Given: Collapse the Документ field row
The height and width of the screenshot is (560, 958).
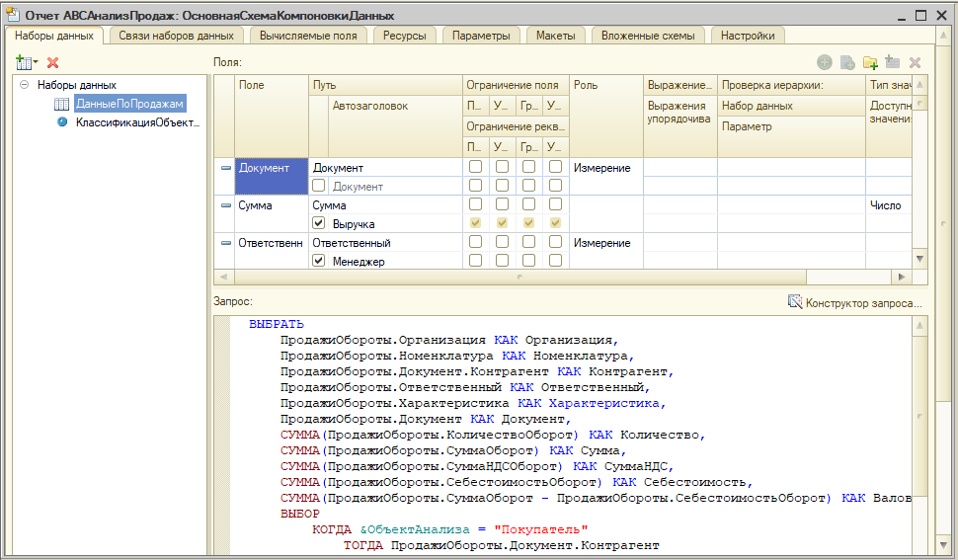Looking at the screenshot, I should click(225, 168).
